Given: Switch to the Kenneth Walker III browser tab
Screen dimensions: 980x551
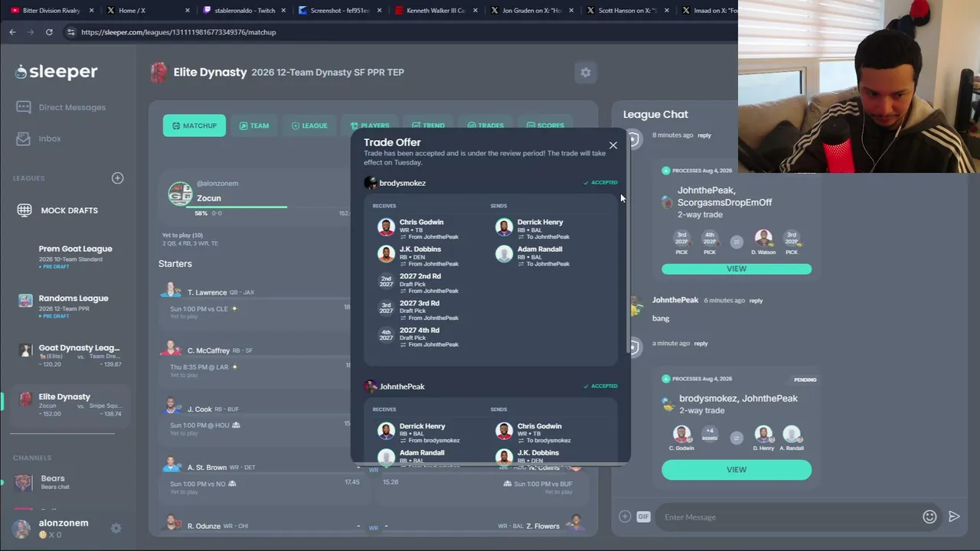Looking at the screenshot, I should pyautogui.click(x=435, y=11).
